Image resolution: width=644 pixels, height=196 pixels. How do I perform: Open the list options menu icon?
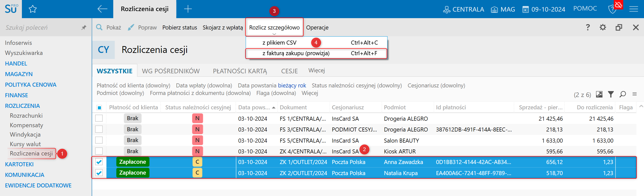point(634,94)
